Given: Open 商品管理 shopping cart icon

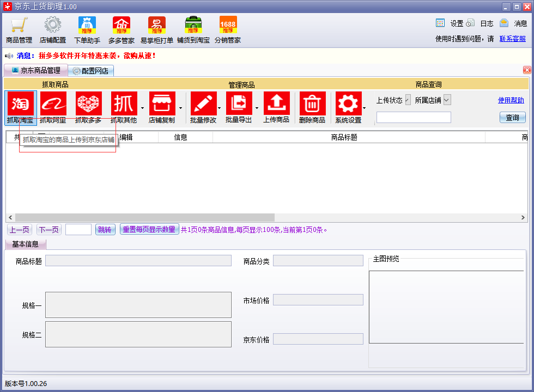Looking at the screenshot, I should point(19,30).
